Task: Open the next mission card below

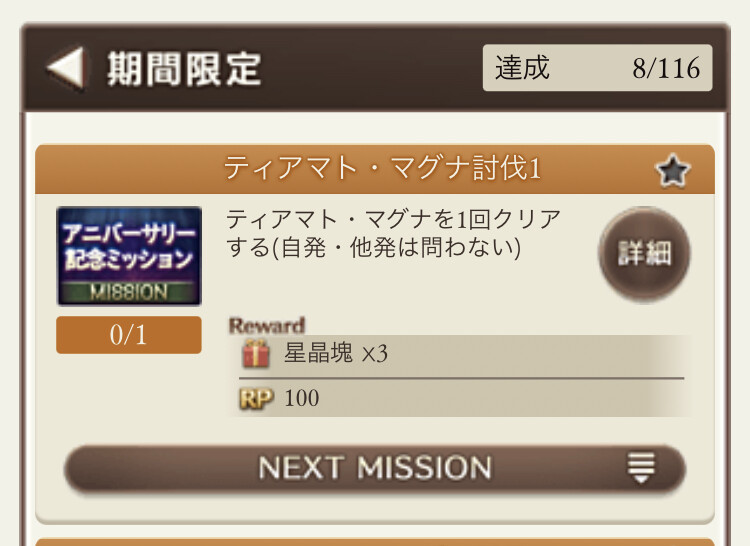Action: click(375, 541)
